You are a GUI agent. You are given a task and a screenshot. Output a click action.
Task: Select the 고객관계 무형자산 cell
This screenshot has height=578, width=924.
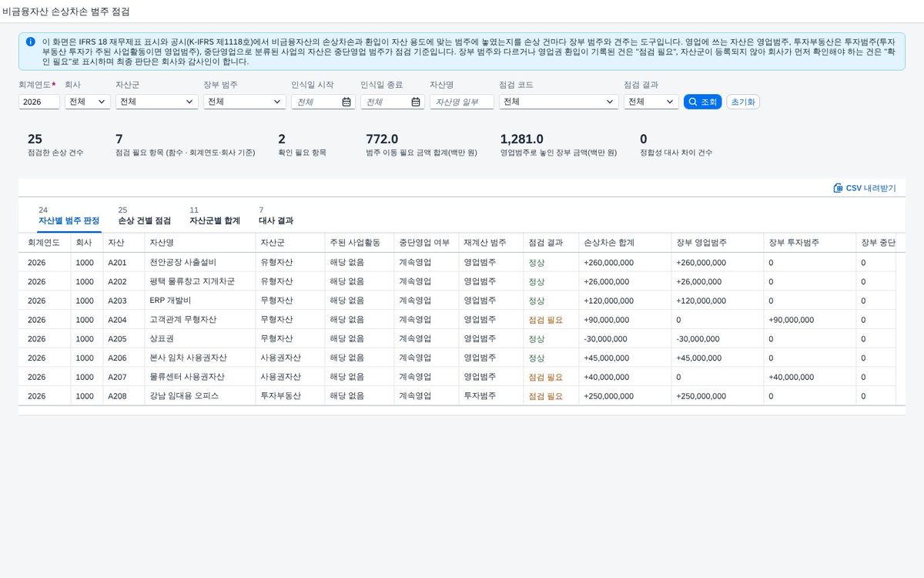200,320
